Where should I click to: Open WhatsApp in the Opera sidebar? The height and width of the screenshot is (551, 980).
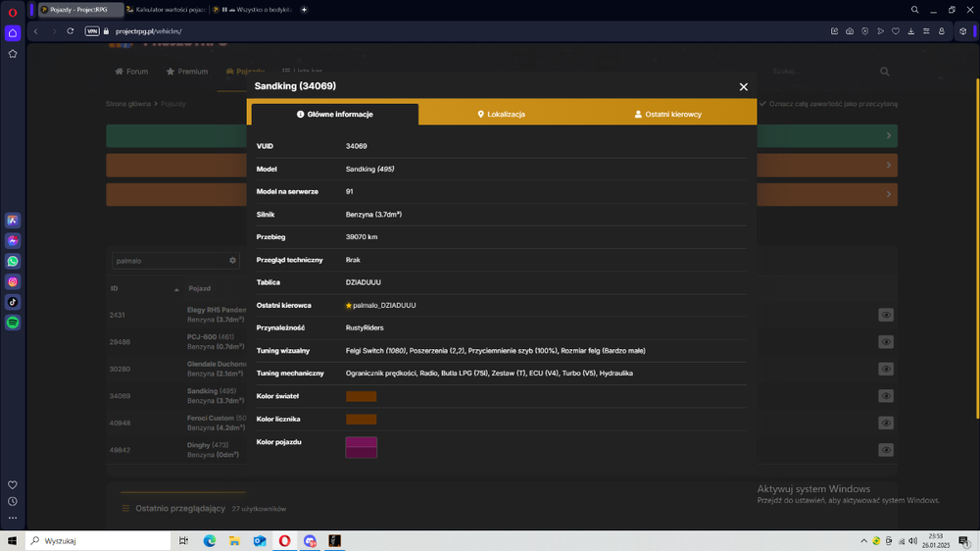coord(13,262)
